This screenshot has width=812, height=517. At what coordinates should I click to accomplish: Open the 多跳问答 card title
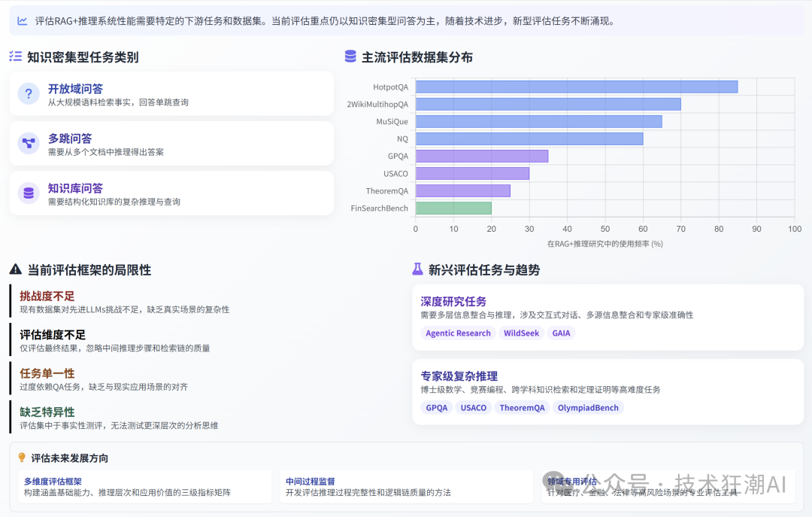(x=70, y=138)
